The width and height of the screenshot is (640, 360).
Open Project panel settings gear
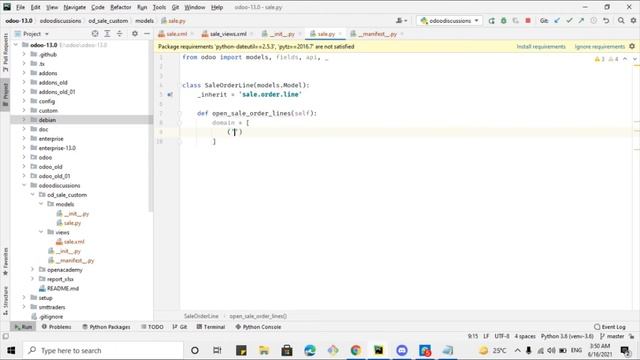pos(135,34)
